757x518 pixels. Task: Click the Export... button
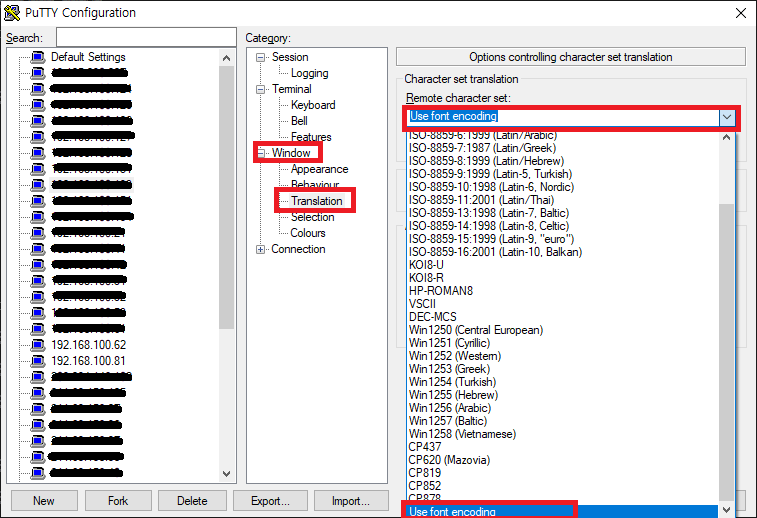(x=270, y=501)
